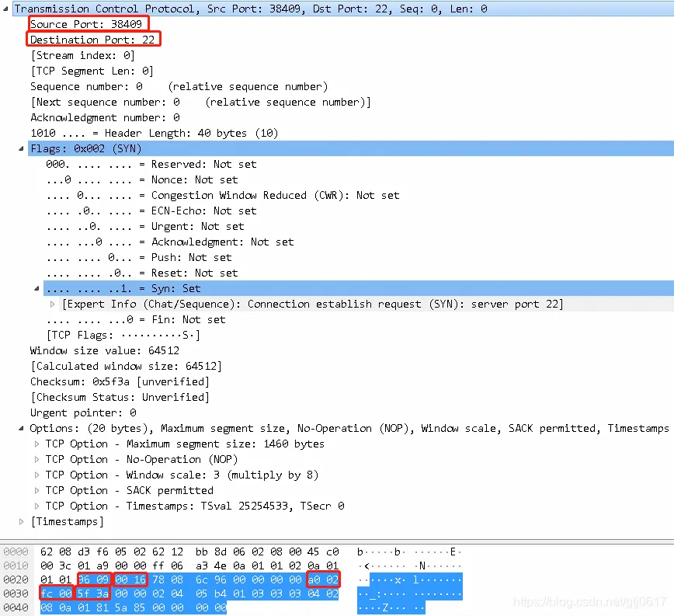The height and width of the screenshot is (616, 674).
Task: Select the Syn: Set flag row
Action: 359,288
